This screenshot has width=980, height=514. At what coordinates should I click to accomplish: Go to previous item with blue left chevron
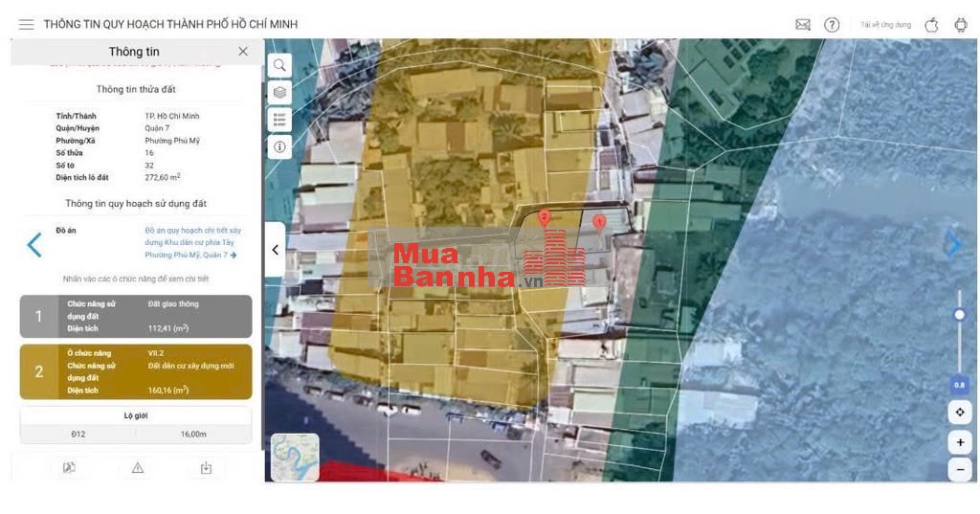tap(34, 245)
